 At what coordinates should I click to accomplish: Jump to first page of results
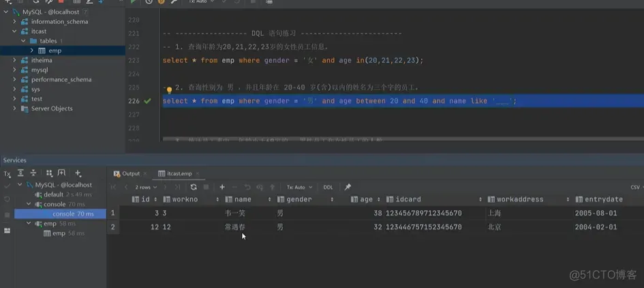pos(113,187)
